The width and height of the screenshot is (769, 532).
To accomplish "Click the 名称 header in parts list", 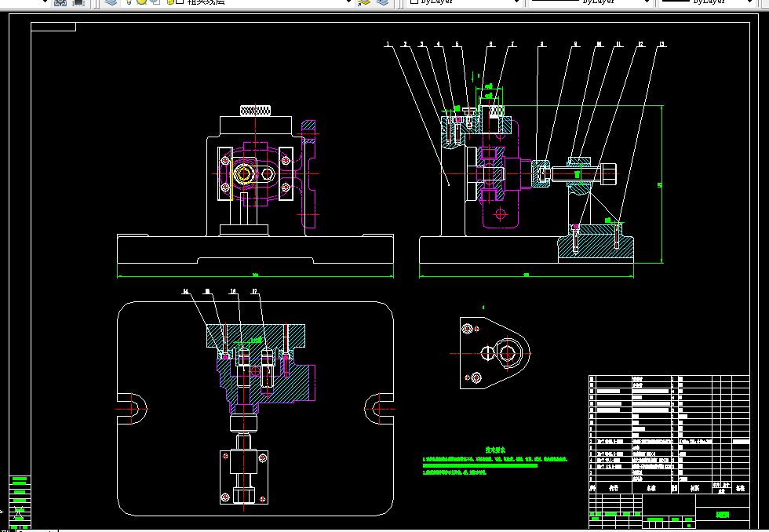I will coord(651,488).
